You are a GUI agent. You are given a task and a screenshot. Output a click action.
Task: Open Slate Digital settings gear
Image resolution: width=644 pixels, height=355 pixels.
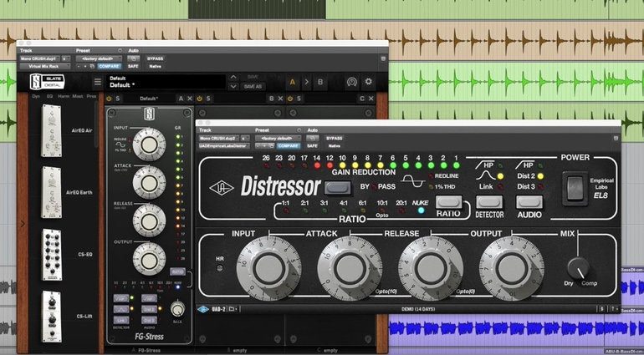369,82
